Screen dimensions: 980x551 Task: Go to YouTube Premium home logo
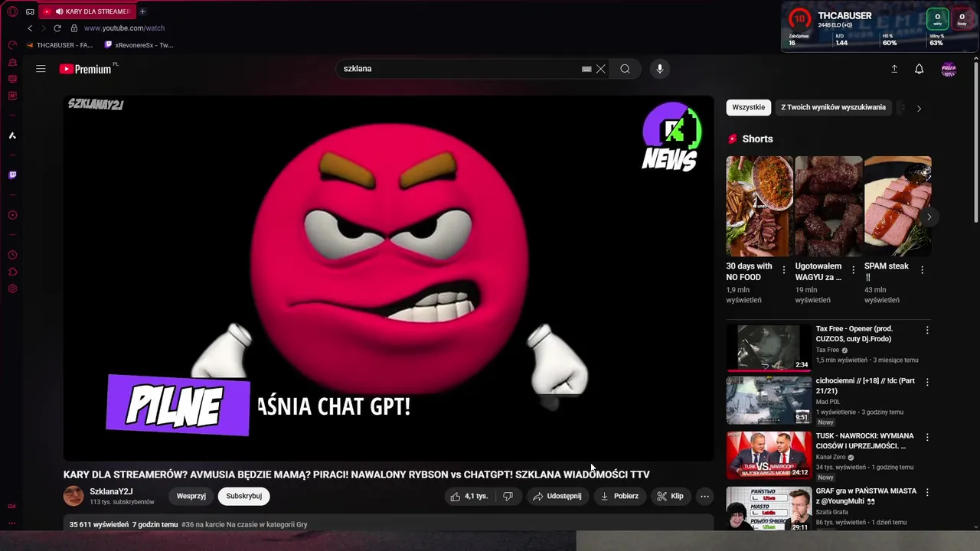(86, 69)
